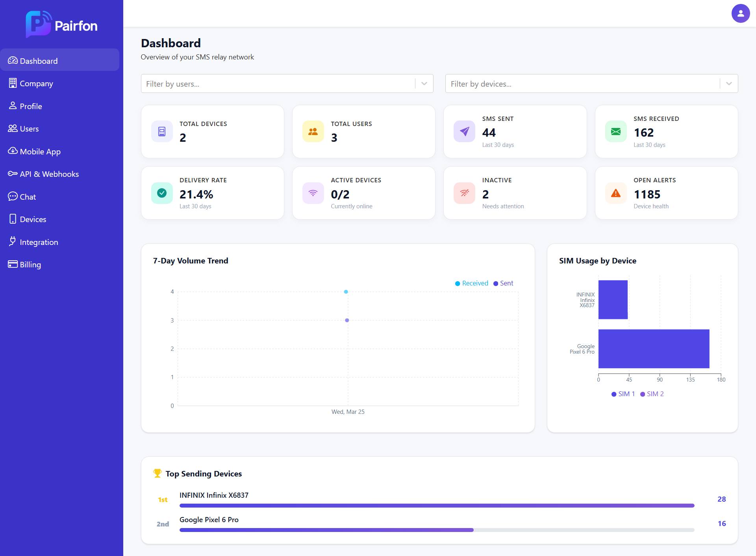Click INFINIX Infinix X6837 top device entry

click(214, 495)
